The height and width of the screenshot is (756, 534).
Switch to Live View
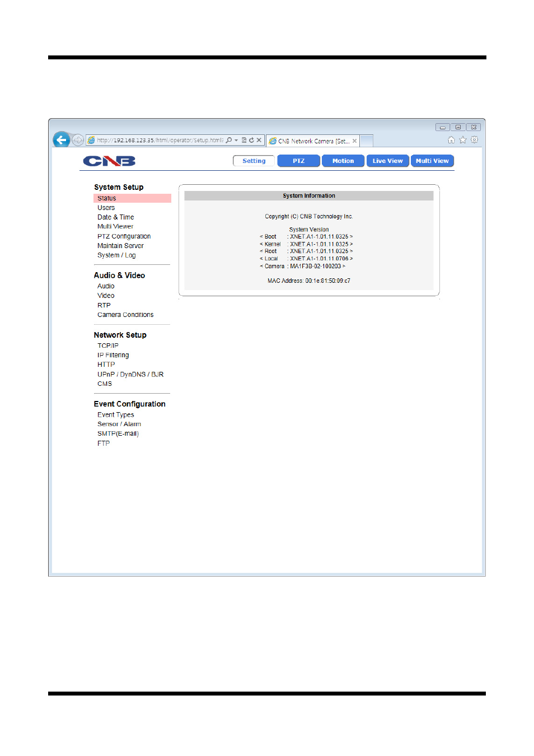388,161
